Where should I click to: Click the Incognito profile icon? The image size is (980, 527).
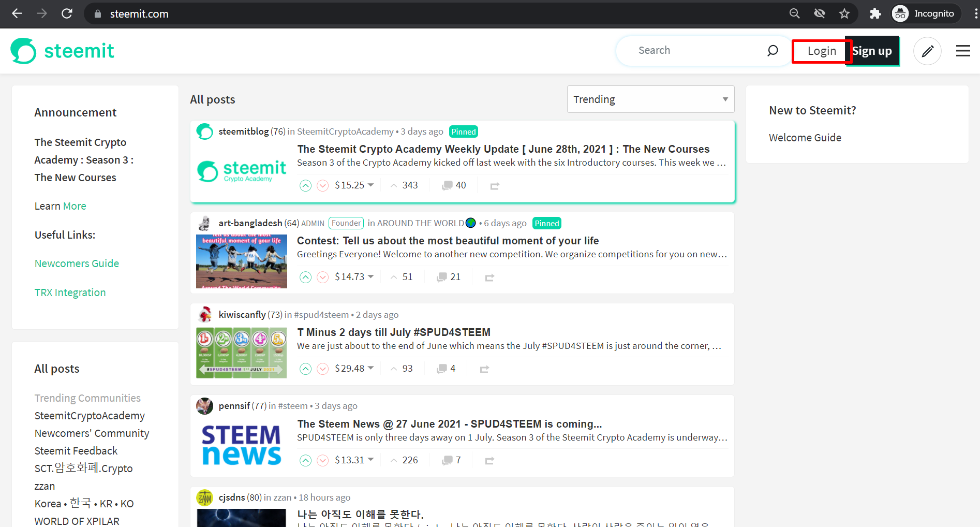pyautogui.click(x=900, y=13)
